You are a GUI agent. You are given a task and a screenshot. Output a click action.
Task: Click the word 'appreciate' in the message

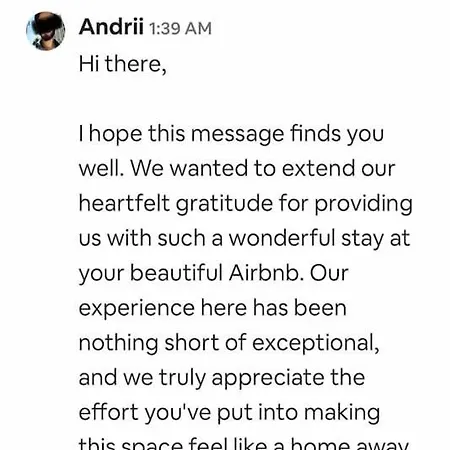coord(268,378)
